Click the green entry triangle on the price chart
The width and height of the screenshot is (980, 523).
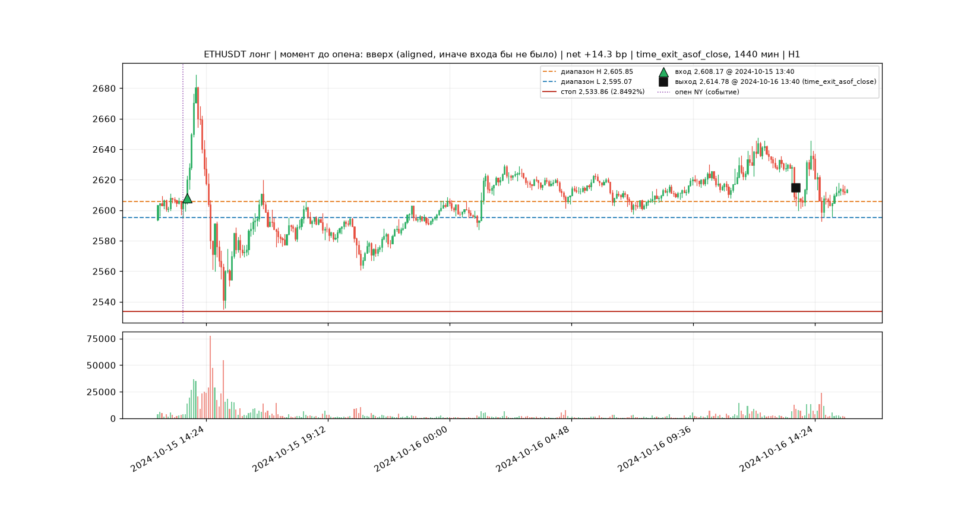click(187, 199)
